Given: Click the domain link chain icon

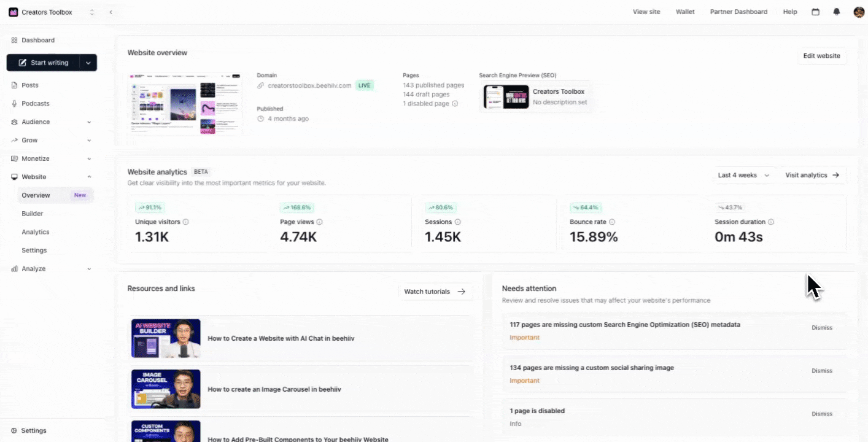Looking at the screenshot, I should pos(261,85).
